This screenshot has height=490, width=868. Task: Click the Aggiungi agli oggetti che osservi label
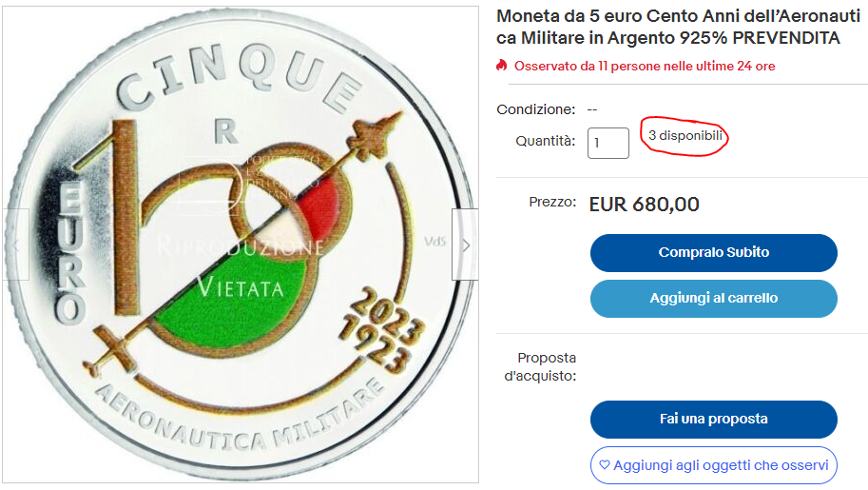coord(721,465)
